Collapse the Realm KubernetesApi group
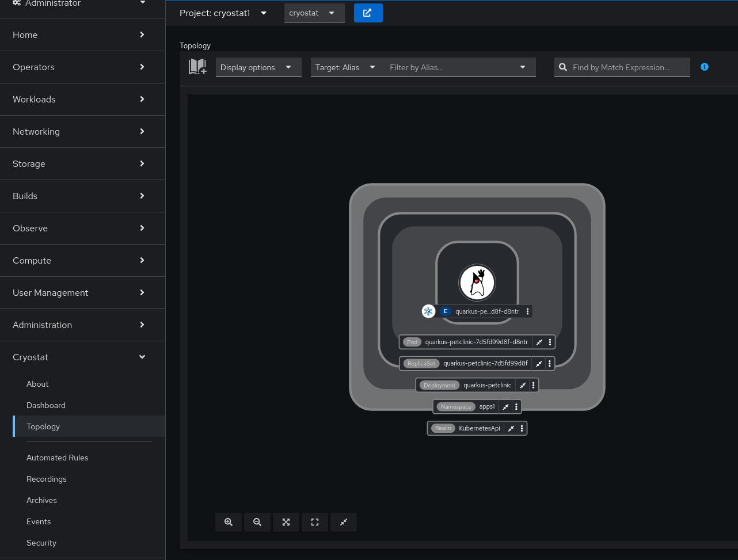The width and height of the screenshot is (738, 560). [x=511, y=428]
